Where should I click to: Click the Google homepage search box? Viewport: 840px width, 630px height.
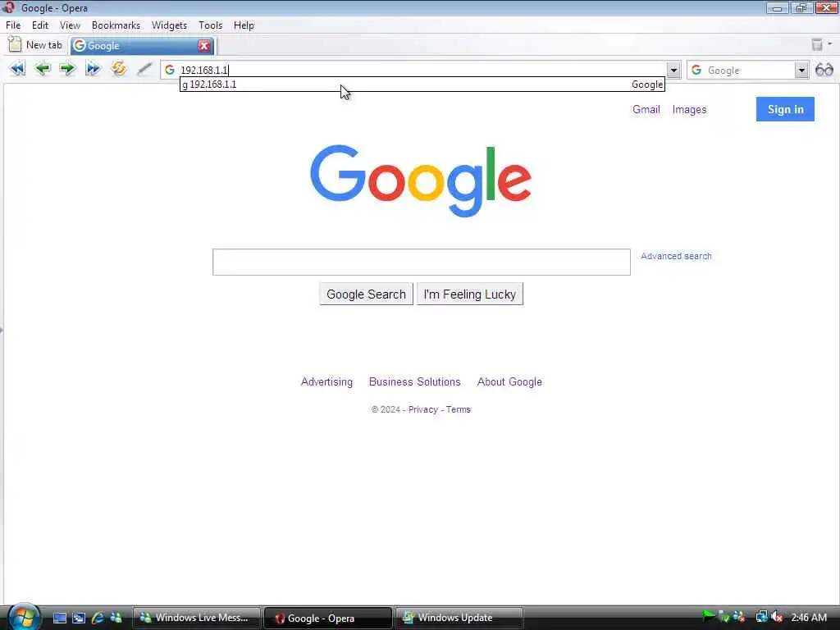[422, 262]
